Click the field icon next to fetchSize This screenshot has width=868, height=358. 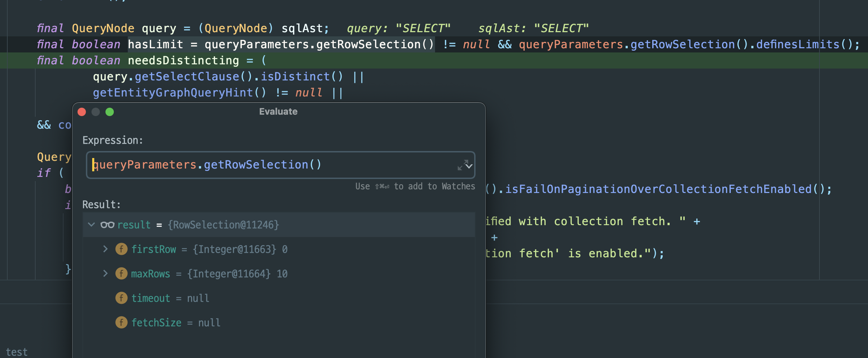(x=121, y=322)
